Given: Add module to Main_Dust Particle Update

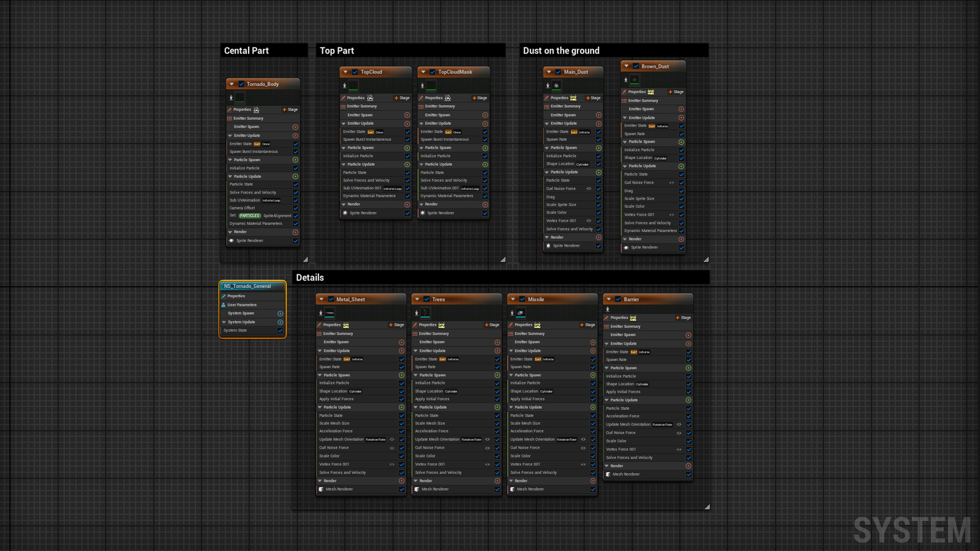Looking at the screenshot, I should tap(598, 172).
